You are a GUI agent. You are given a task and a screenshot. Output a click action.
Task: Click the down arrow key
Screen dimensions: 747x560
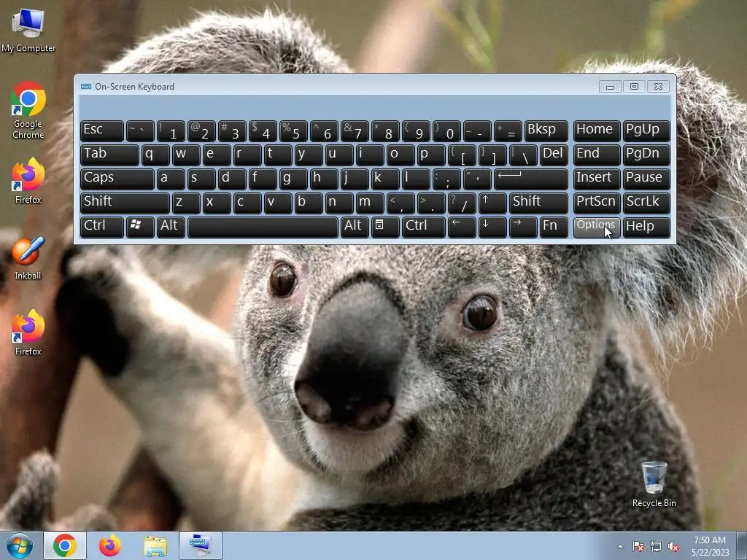(x=492, y=227)
